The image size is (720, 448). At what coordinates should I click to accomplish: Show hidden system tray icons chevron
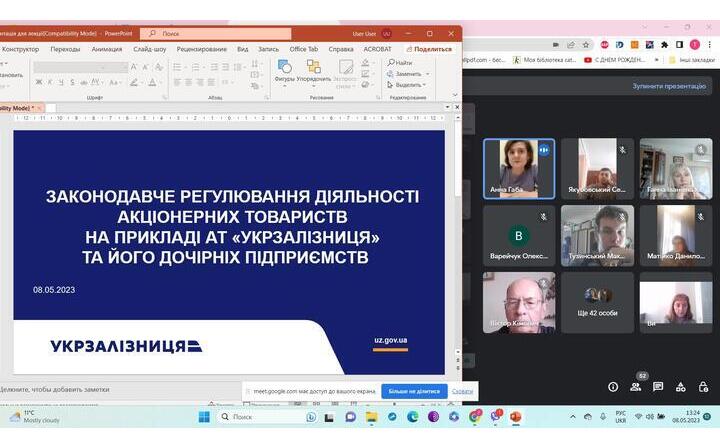573,417
